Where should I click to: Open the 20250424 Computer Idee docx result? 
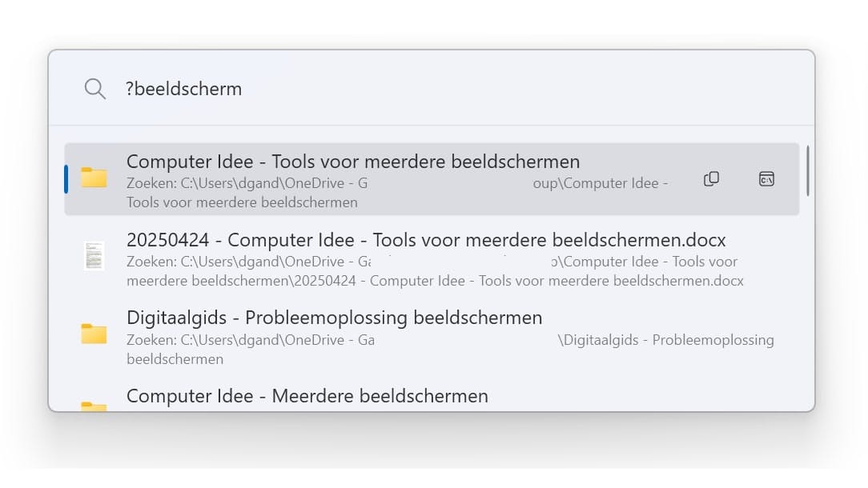pyautogui.click(x=426, y=240)
